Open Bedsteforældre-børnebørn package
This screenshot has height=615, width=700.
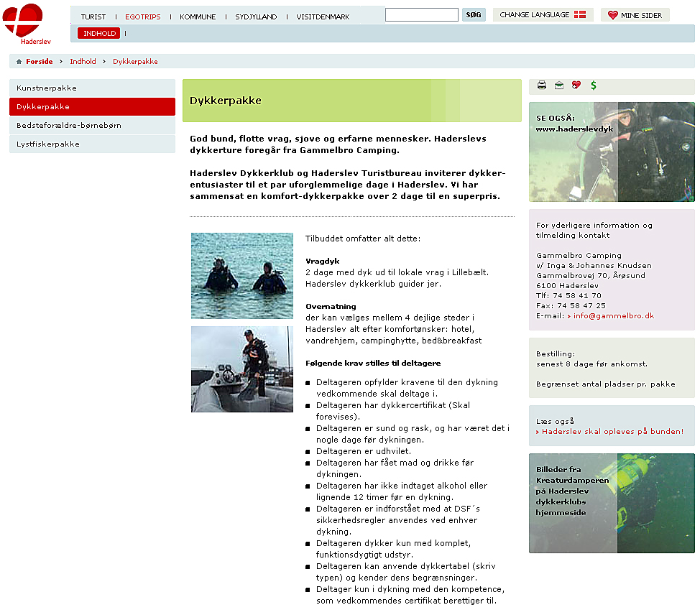pyautogui.click(x=92, y=126)
